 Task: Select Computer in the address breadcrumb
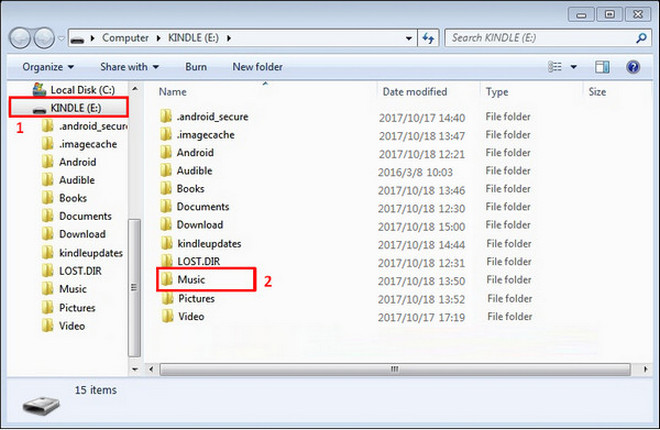point(125,38)
